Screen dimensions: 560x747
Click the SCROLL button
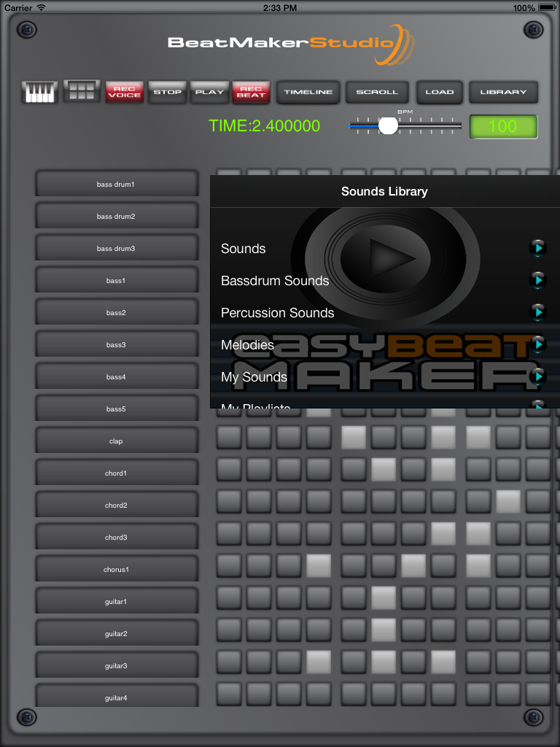point(377,92)
